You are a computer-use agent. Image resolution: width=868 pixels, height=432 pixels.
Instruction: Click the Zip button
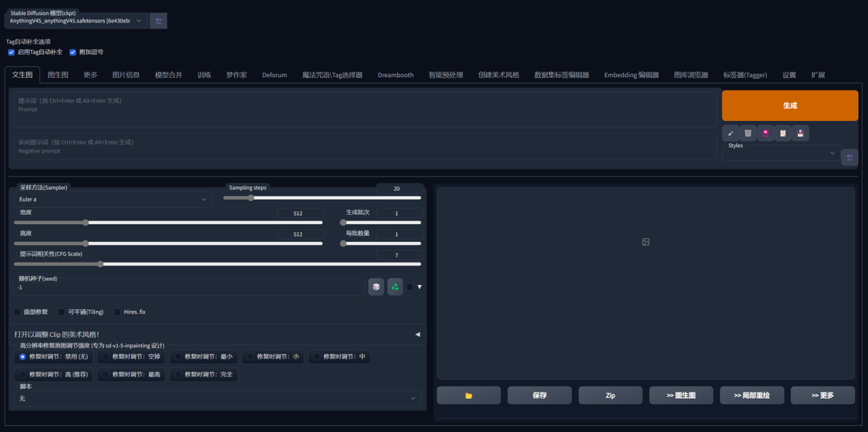click(x=610, y=396)
